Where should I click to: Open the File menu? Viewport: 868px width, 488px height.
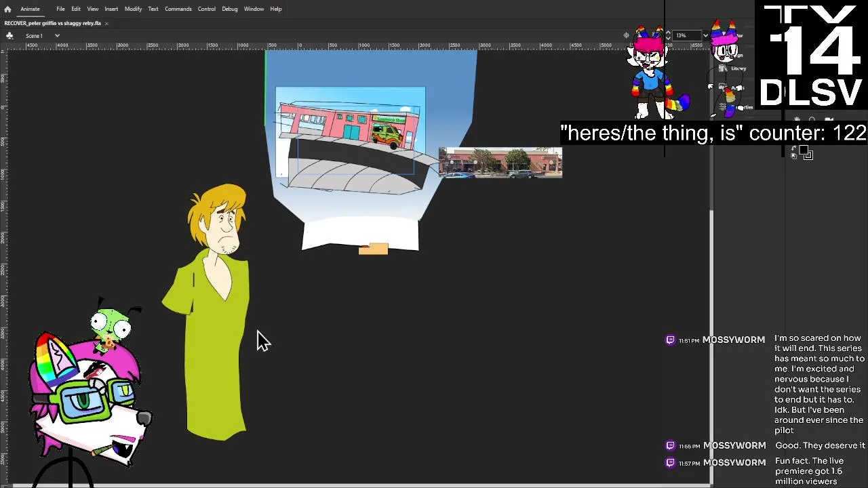point(60,9)
